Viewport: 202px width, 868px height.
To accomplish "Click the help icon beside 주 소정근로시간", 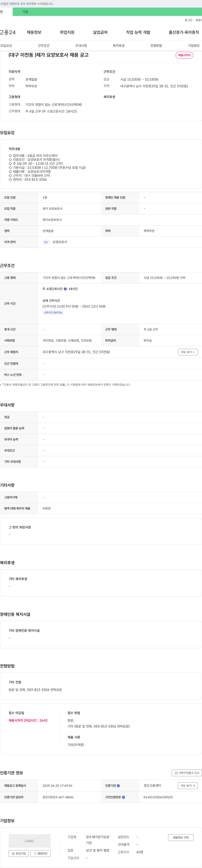I will pos(65,289).
